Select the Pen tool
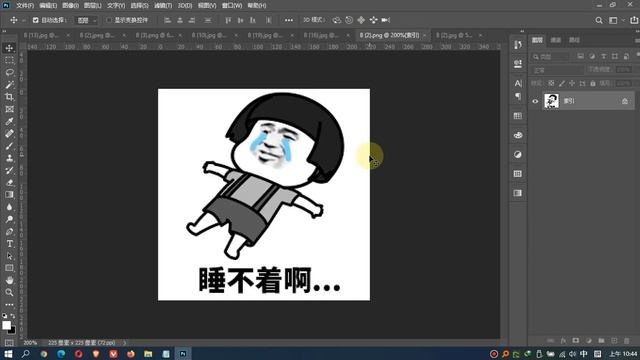640x360 pixels. point(9,231)
